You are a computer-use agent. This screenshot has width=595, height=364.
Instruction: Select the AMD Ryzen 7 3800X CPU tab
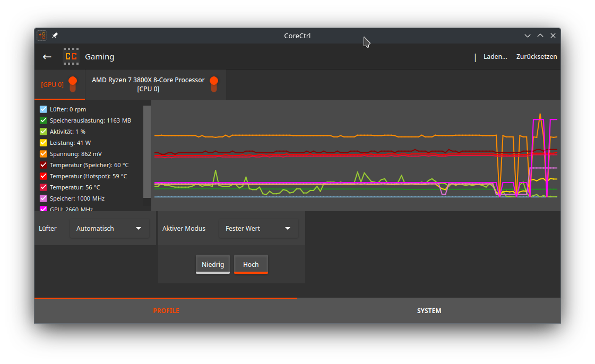tap(156, 84)
